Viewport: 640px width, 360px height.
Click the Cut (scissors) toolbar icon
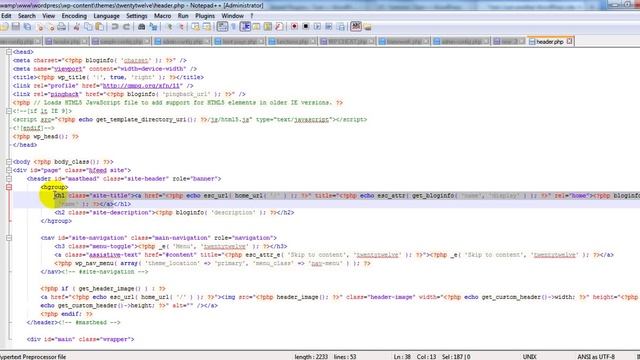click(76, 27)
